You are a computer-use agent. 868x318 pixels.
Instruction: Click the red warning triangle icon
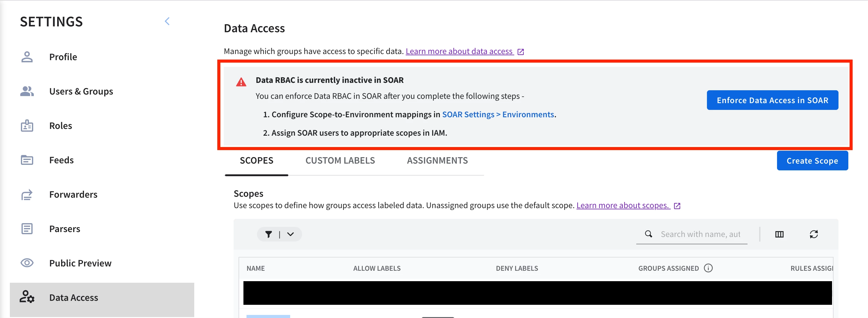coord(241,82)
